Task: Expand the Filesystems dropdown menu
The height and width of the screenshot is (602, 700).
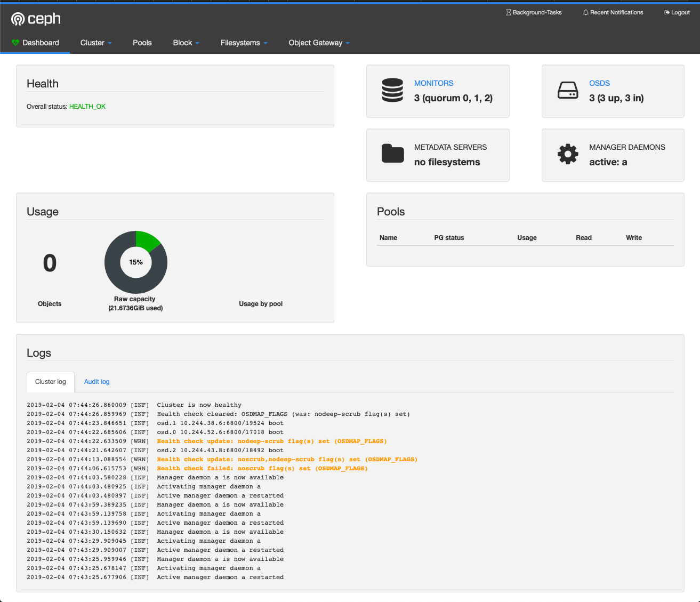Action: pyautogui.click(x=244, y=43)
